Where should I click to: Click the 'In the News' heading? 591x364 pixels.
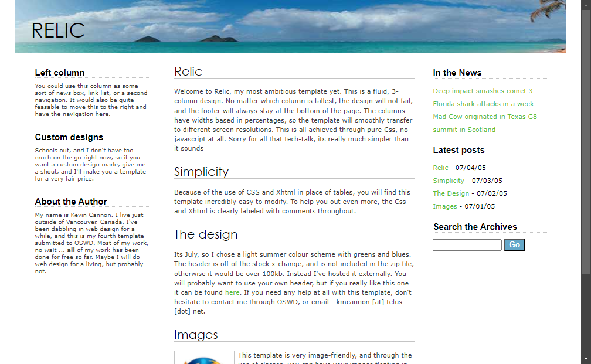[457, 73]
